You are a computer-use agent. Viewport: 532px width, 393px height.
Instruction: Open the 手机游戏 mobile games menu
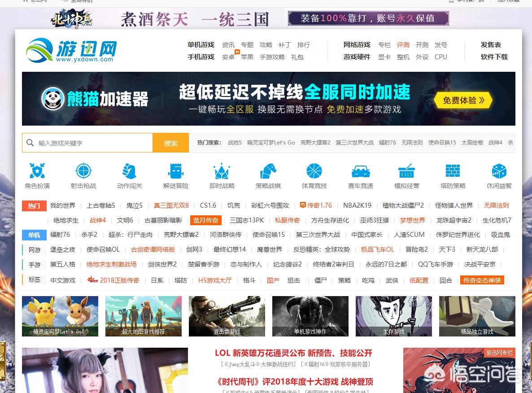tap(201, 57)
